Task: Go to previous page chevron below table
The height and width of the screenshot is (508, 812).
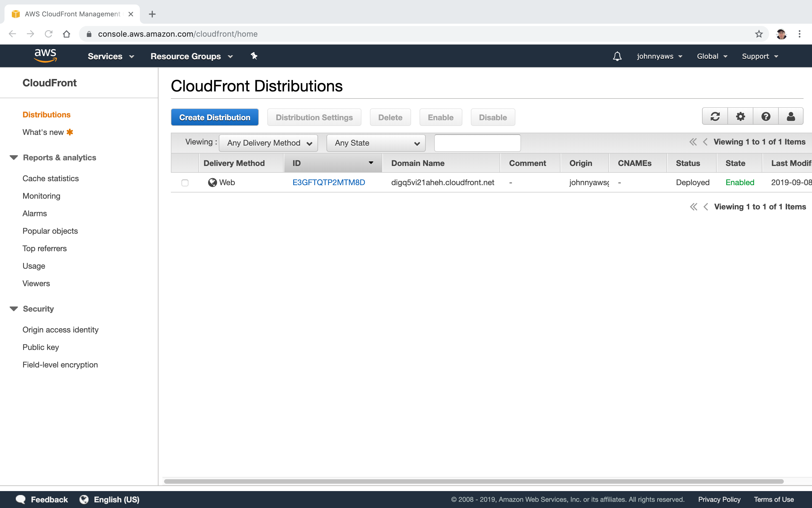Action: tap(706, 207)
